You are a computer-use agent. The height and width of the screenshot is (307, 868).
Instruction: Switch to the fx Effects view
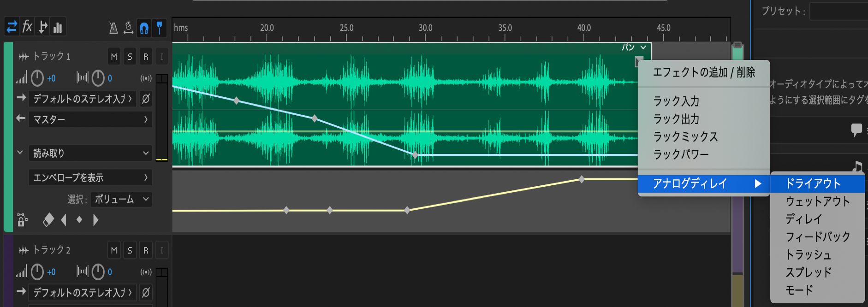[x=27, y=27]
